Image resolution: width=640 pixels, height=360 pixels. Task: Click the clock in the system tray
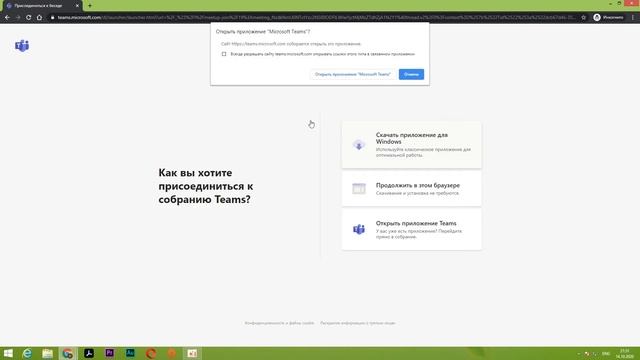(x=624, y=353)
